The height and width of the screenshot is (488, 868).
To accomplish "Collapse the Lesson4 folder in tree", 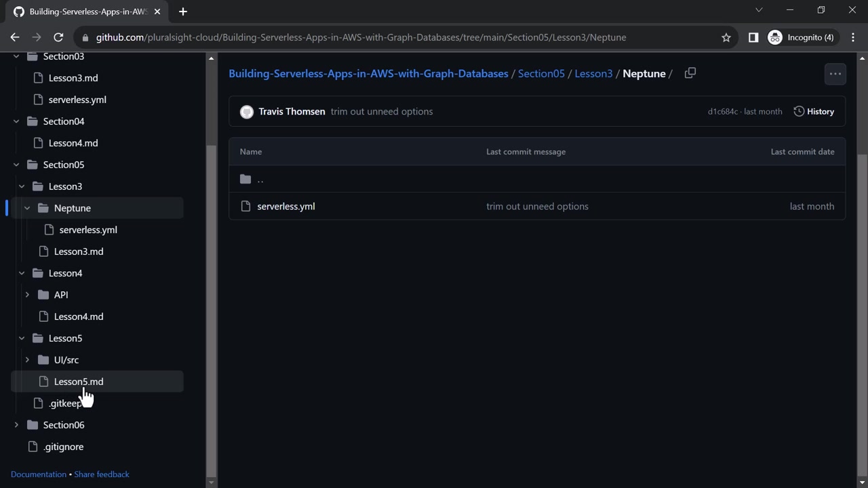I will [x=22, y=273].
